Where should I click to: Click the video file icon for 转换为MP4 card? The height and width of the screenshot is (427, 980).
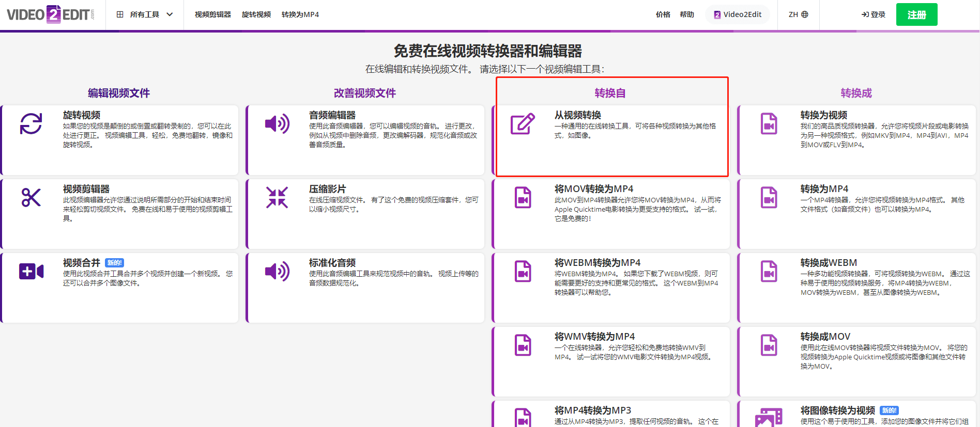pos(769,198)
